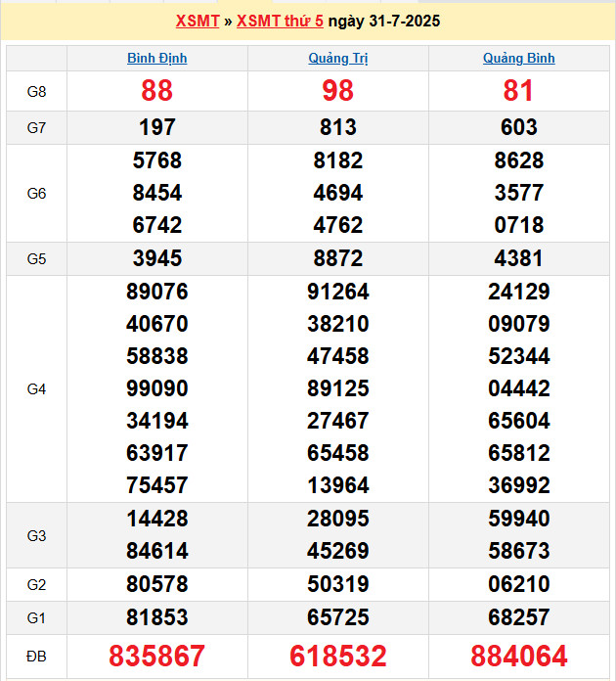Open the Quảng Trị province link
The image size is (616, 681).
[338, 58]
